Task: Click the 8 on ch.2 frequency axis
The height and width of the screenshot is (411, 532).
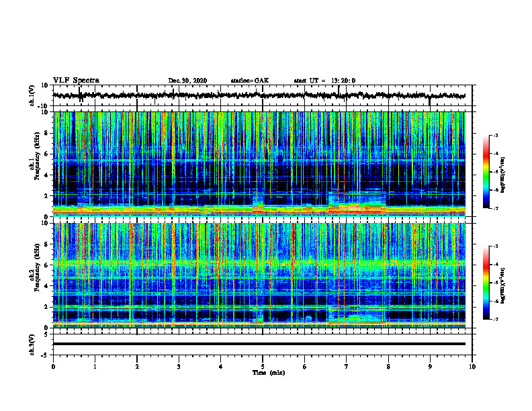Action: point(46,244)
